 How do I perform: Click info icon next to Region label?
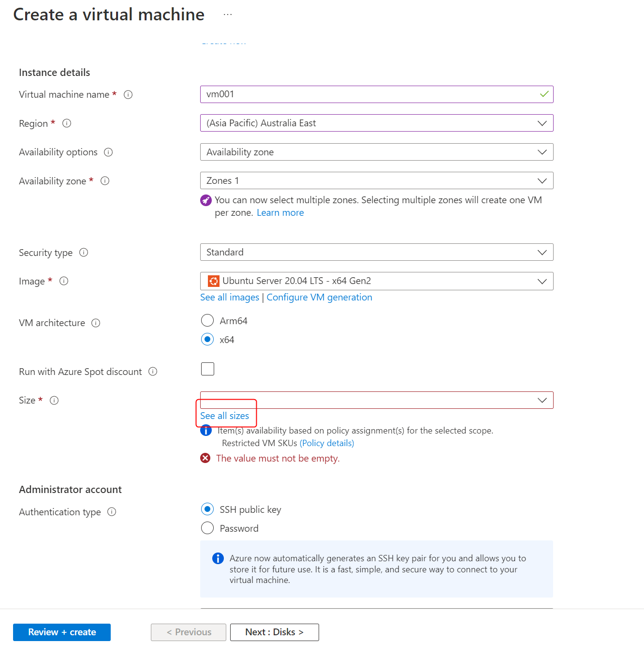point(67,123)
